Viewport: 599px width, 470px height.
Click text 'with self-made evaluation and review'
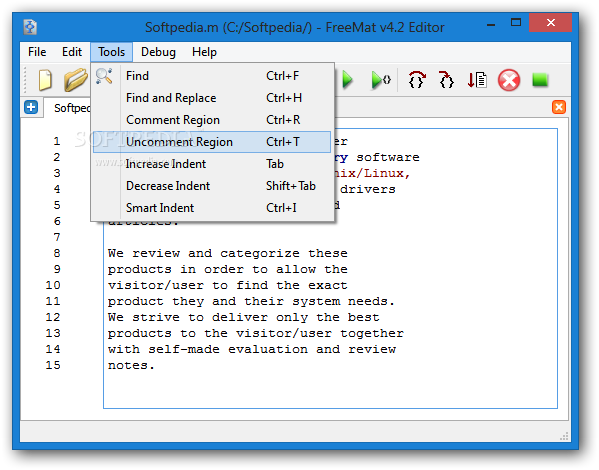coord(252,349)
